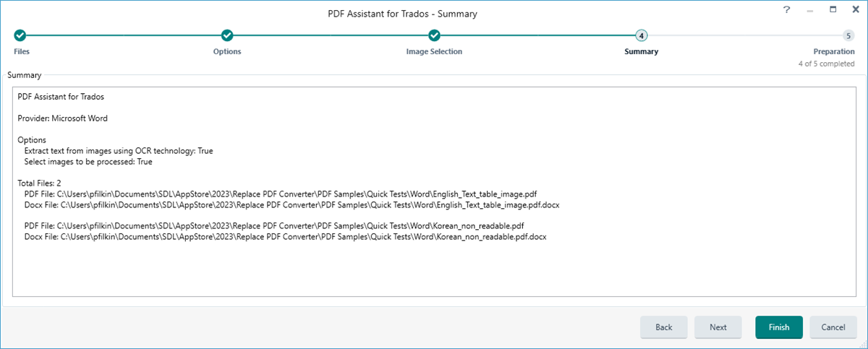
Task: Maximize the PDF Assistant window
Action: coord(833,10)
